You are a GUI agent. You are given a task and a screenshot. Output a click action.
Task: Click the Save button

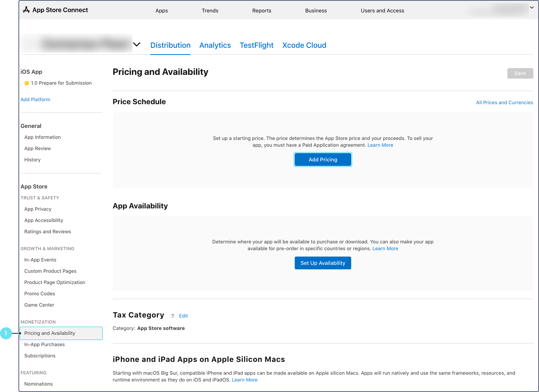point(520,73)
